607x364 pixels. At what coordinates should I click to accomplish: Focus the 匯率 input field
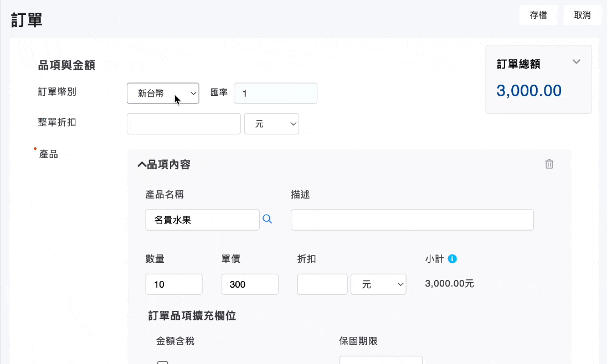point(275,93)
